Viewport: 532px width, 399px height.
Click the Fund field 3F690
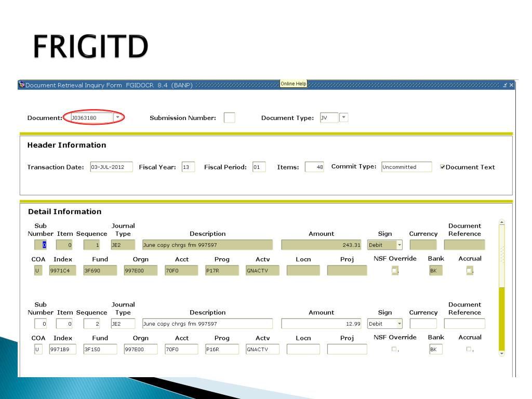(100, 271)
